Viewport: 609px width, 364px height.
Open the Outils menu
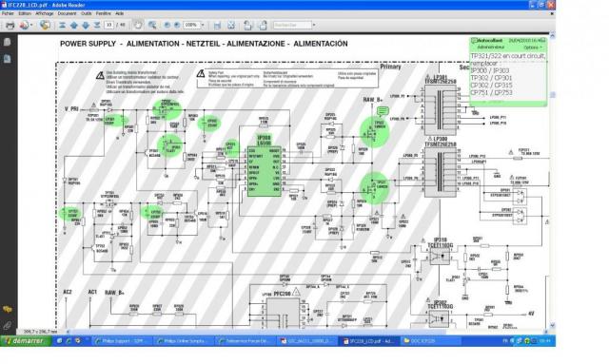[87, 13]
